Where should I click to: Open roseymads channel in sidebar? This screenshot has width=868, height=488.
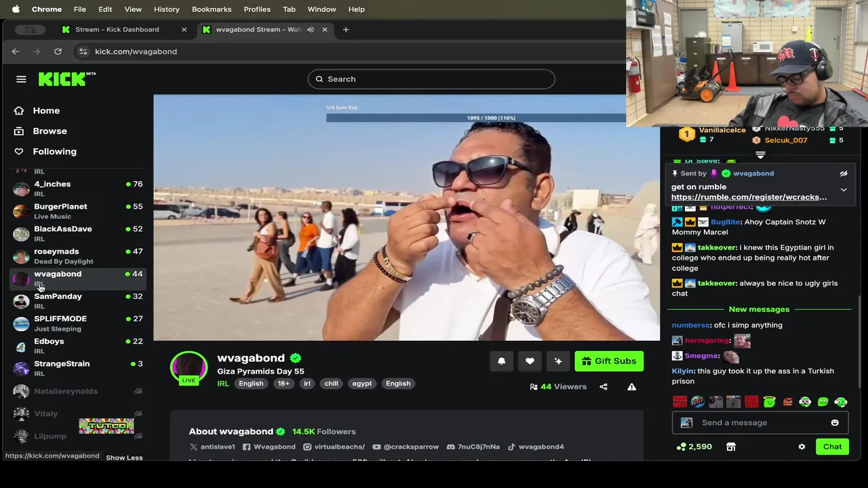coord(78,256)
